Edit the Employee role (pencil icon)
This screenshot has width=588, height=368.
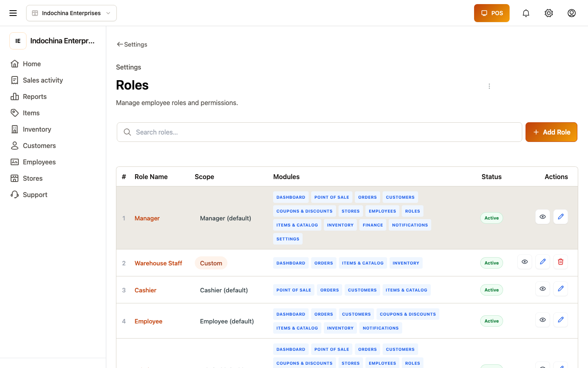coord(561,320)
